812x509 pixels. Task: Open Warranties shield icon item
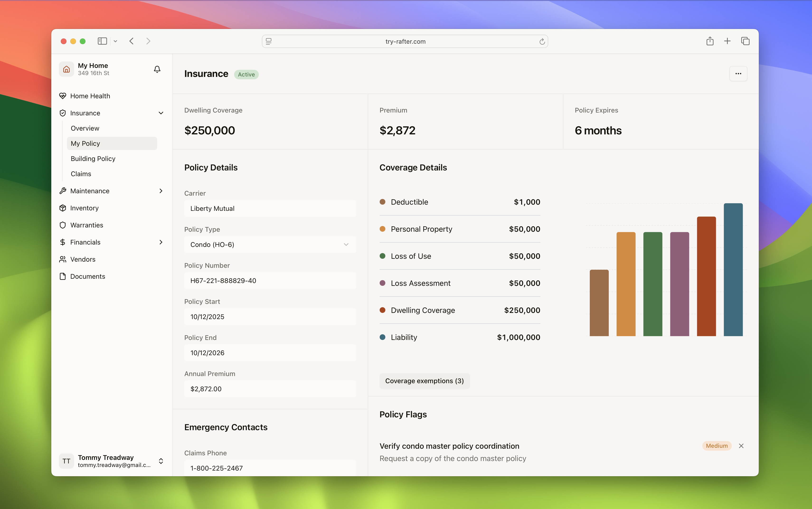pos(63,225)
